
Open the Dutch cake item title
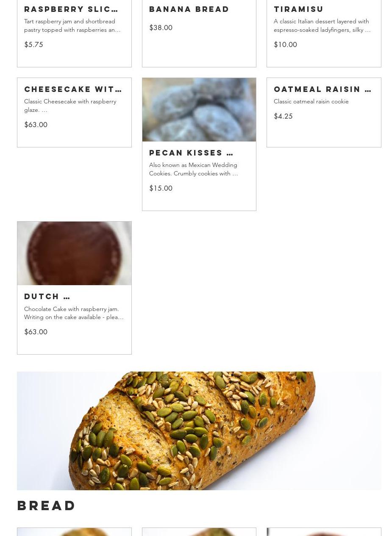point(47,296)
